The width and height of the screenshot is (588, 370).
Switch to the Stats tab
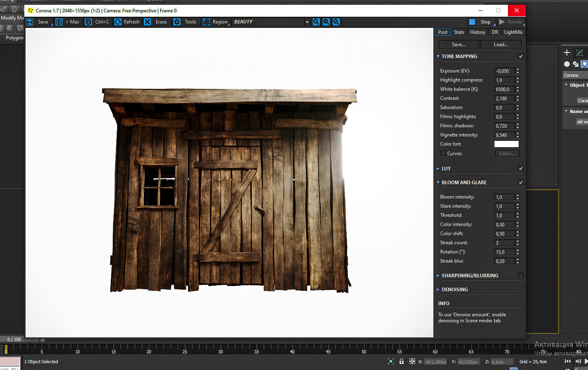[x=459, y=32]
